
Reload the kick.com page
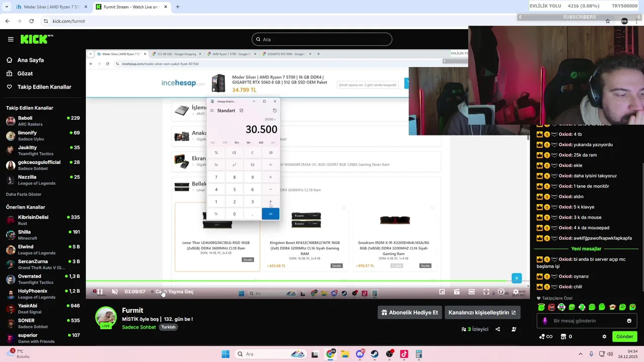point(31,21)
